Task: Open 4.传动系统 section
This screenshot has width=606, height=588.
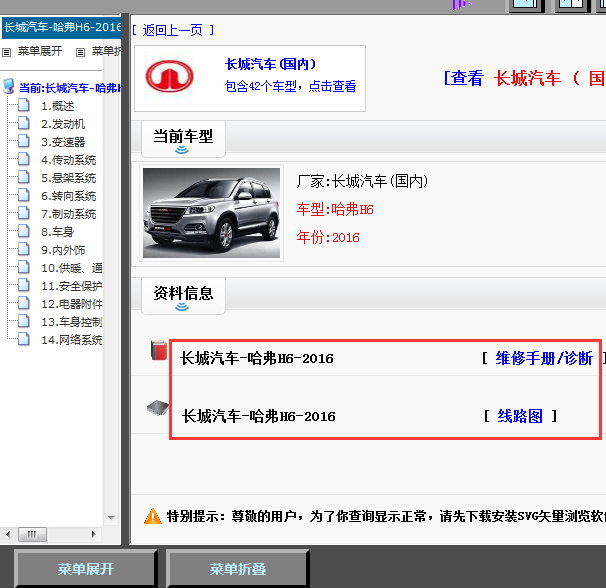Action: point(68,160)
